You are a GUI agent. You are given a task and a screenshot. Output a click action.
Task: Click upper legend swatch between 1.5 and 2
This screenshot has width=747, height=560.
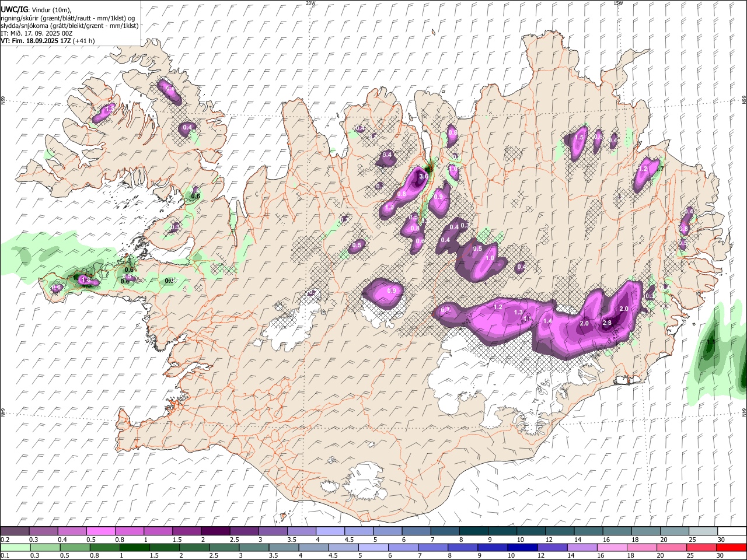click(x=187, y=531)
